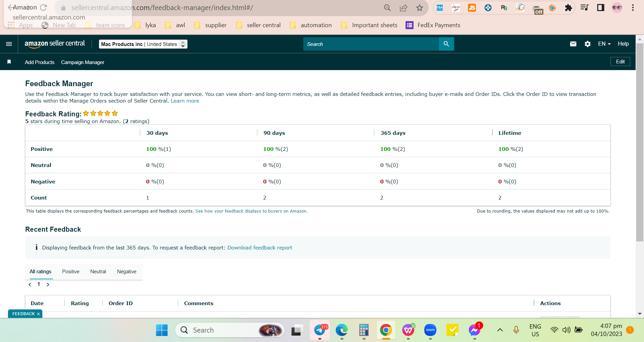This screenshot has width=644, height=342.
Task: Open Chrome media controls icon
Action: [584, 8]
